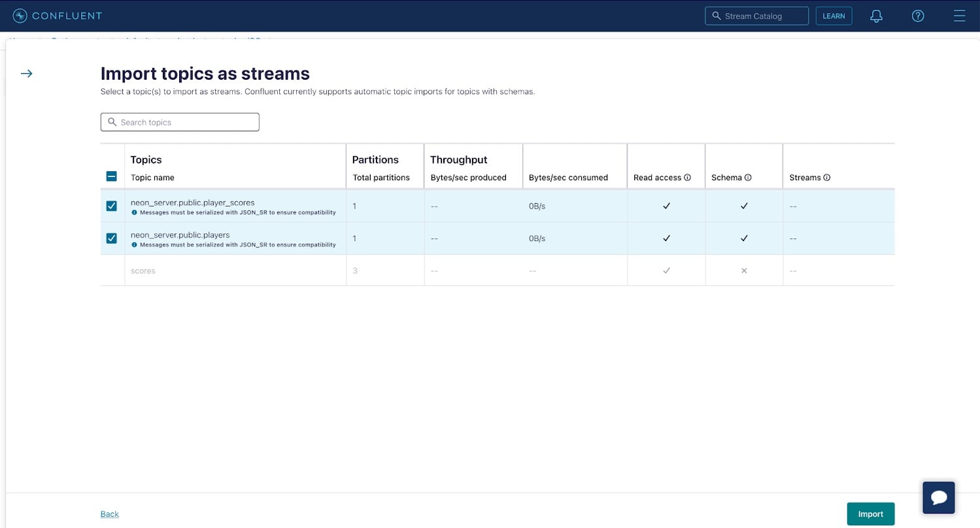Open the LEARN resources
The height and width of the screenshot is (528, 980).
[x=834, y=16]
